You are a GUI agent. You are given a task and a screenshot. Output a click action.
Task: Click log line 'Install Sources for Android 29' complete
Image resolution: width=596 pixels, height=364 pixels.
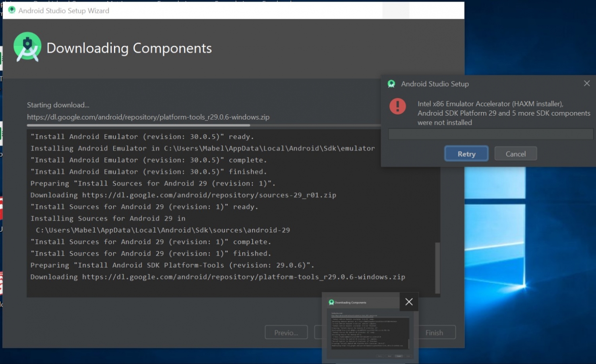(151, 242)
